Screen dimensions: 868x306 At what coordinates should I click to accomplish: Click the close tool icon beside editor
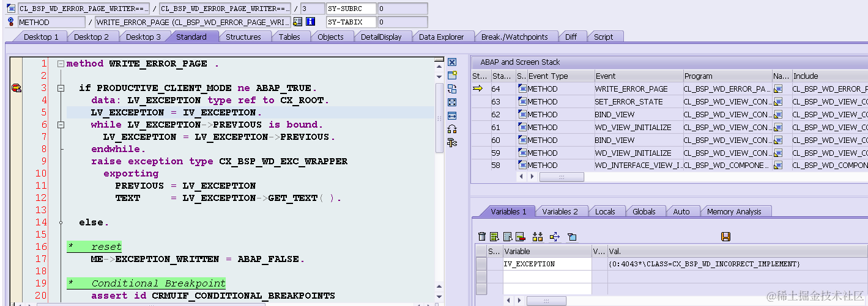click(452, 62)
